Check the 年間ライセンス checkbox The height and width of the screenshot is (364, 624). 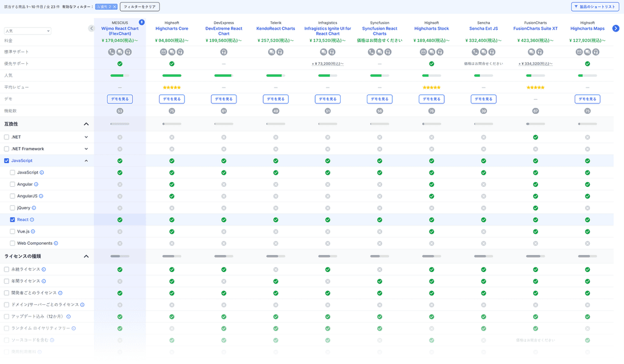point(6,281)
